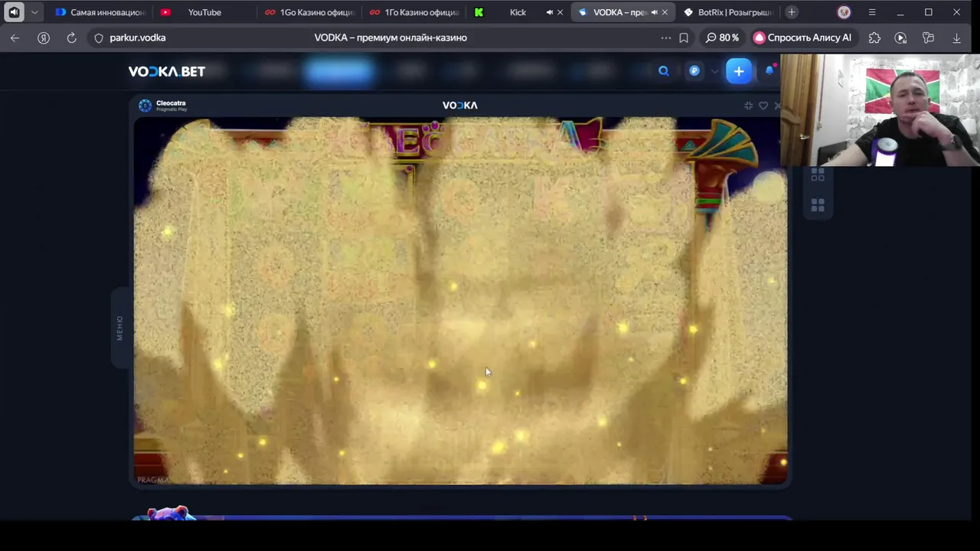980x551 pixels.
Task: Open the downloads arrow
Action: click(x=956, y=37)
